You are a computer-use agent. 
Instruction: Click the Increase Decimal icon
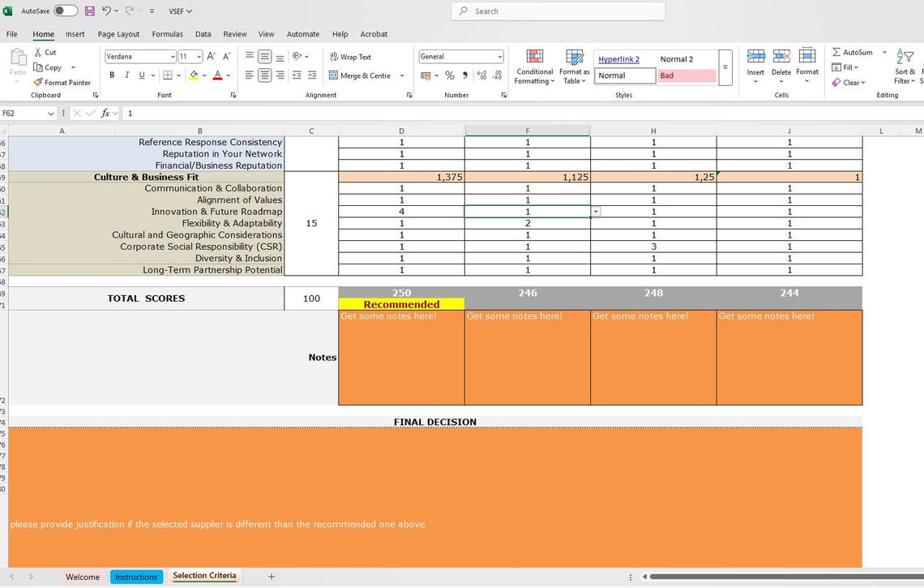(x=481, y=75)
